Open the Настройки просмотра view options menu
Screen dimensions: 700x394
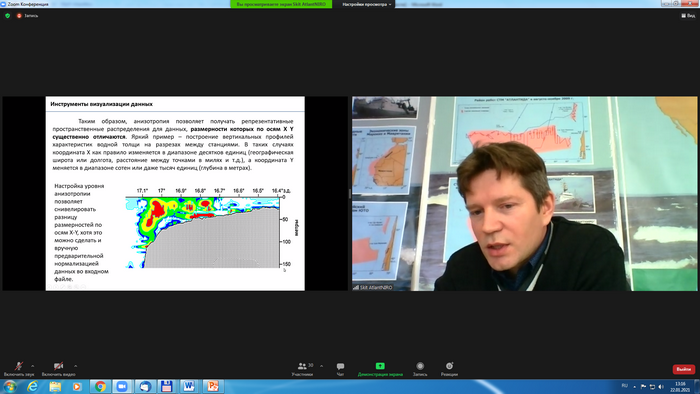click(367, 4)
